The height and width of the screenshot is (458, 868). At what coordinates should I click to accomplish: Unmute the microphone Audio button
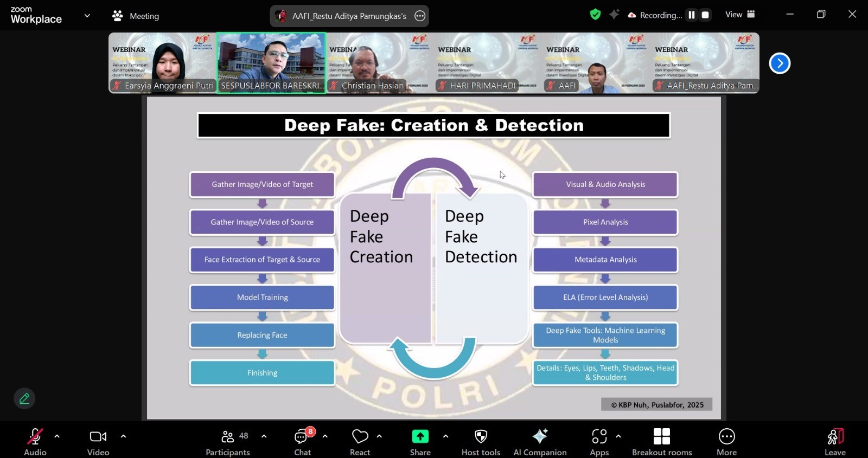[x=35, y=442]
